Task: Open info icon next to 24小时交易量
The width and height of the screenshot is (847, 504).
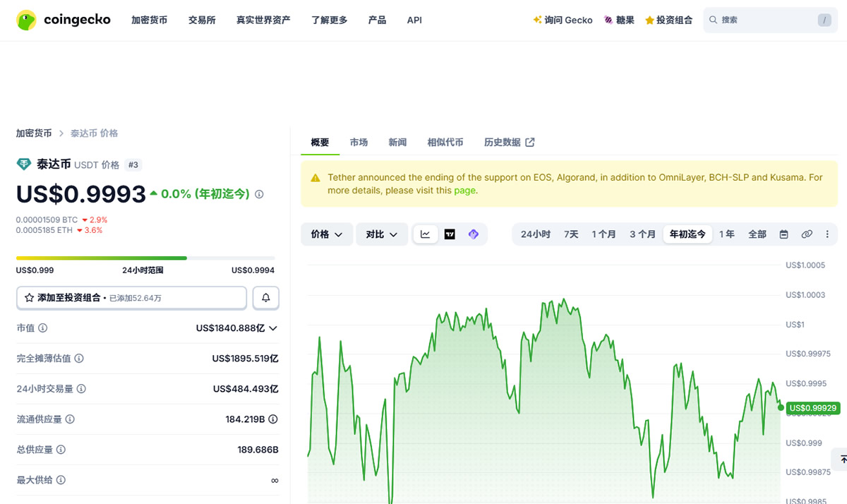Action: (x=81, y=389)
